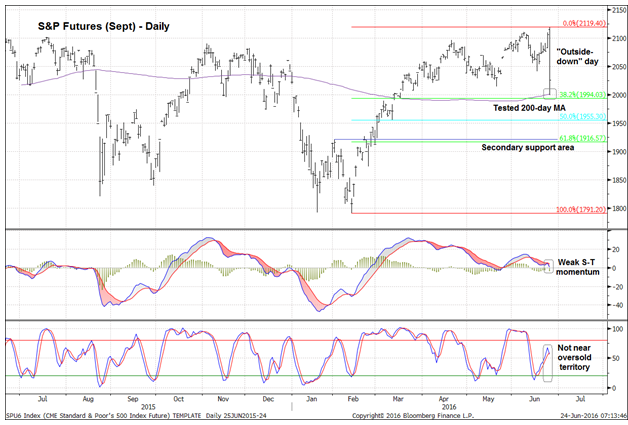The image size is (628, 425).
Task: Click the 'Apr' month label on time axis
Action: click(x=443, y=399)
